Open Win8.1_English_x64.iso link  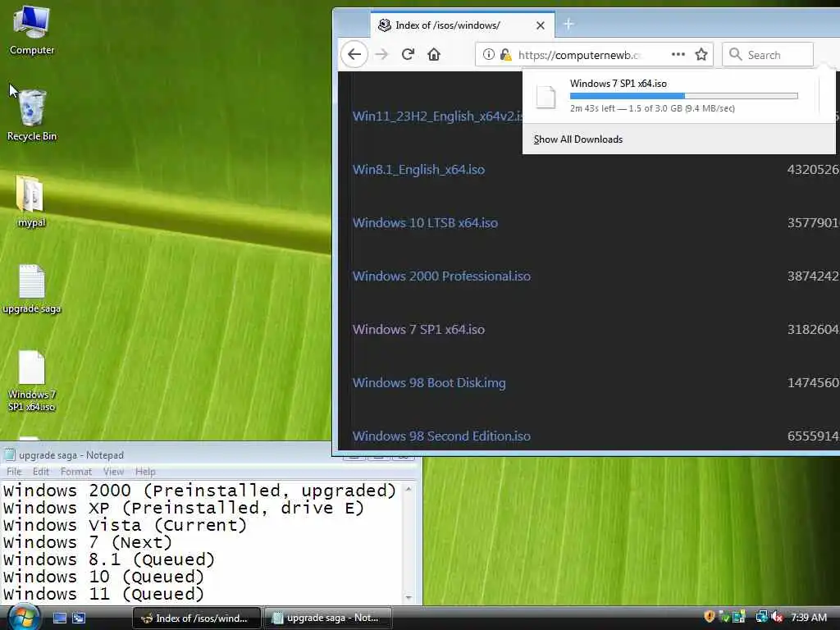pos(418,170)
